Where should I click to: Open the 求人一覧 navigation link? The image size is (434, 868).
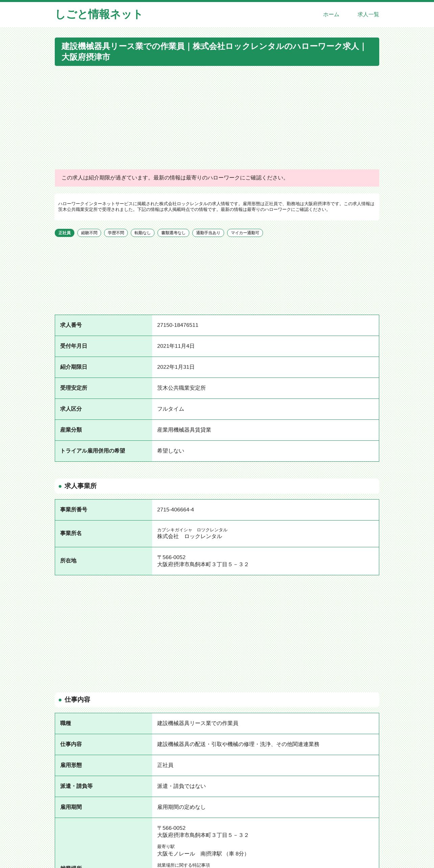pyautogui.click(x=368, y=15)
